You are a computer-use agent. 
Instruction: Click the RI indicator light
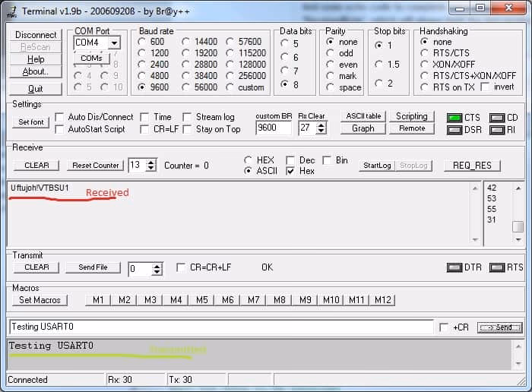coord(497,130)
